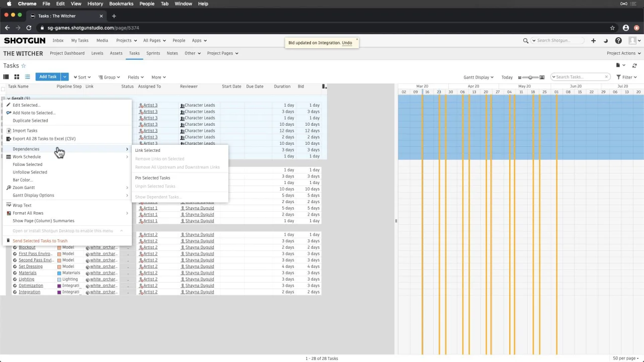644x362 pixels.
Task: Expand the All Pages dropdown
Action: [154, 41]
